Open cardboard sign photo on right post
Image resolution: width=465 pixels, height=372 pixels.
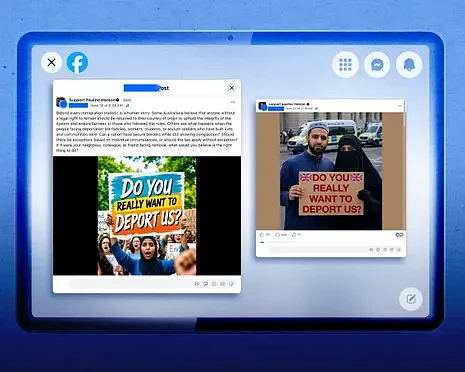[x=331, y=171]
